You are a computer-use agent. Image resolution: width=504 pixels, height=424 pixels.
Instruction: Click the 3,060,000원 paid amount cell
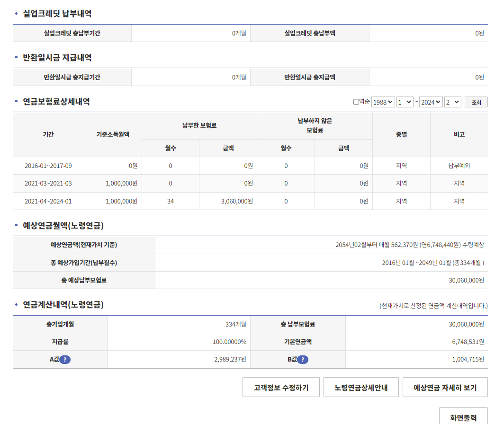pyautogui.click(x=228, y=201)
